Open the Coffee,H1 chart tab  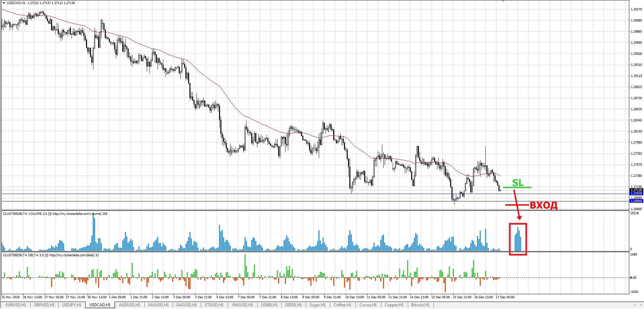coord(342,305)
